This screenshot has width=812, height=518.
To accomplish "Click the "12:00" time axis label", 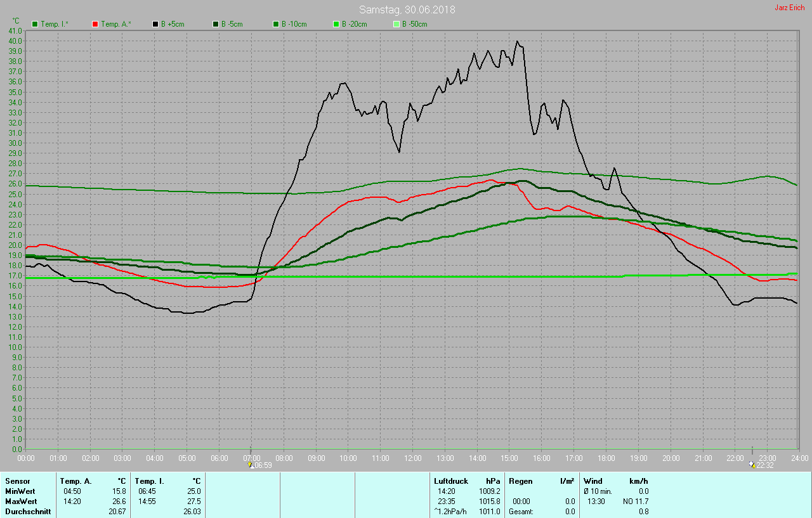I will [413, 458].
